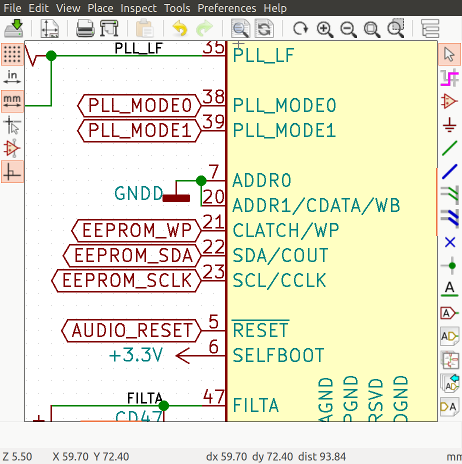462x464 pixels.
Task: Select Place sheet pin tool
Action: coord(449,407)
